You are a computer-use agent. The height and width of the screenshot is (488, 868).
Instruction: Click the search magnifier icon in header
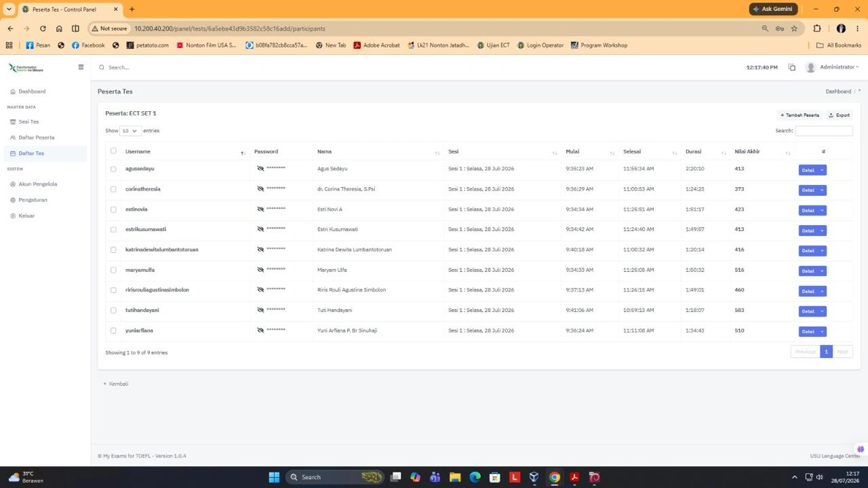point(102,67)
